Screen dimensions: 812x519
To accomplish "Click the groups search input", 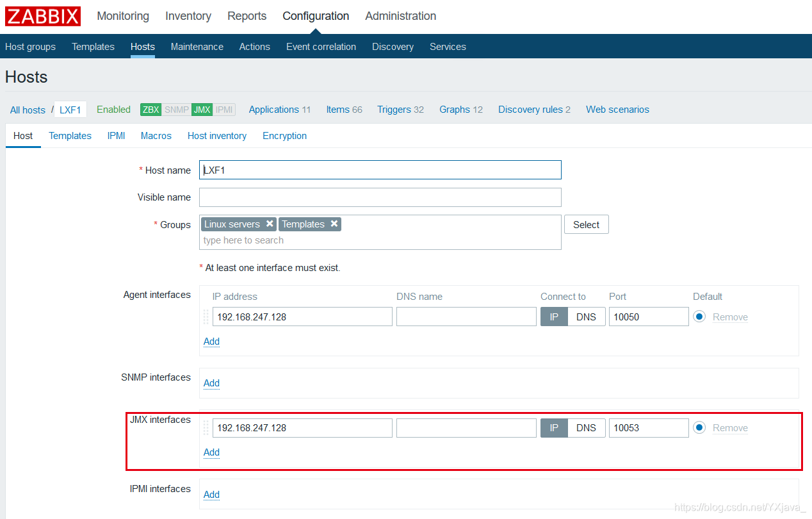I will point(380,240).
